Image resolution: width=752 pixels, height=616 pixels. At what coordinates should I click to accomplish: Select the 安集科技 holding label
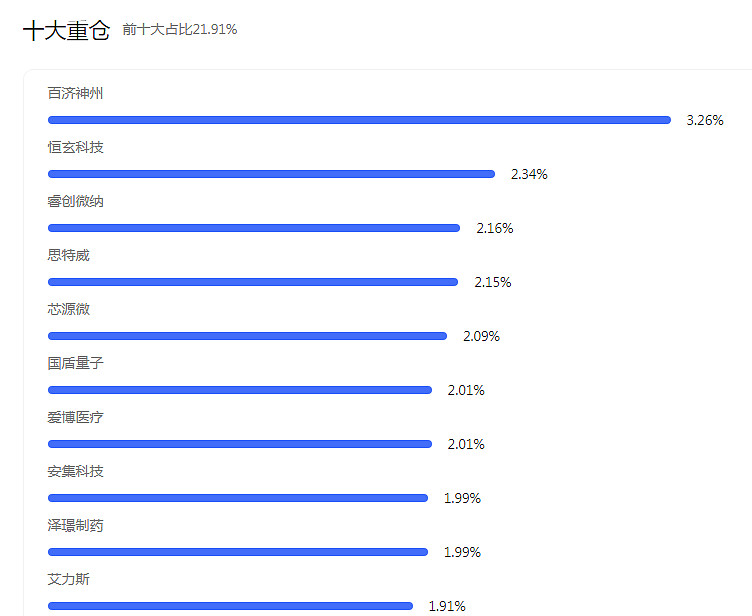75,471
